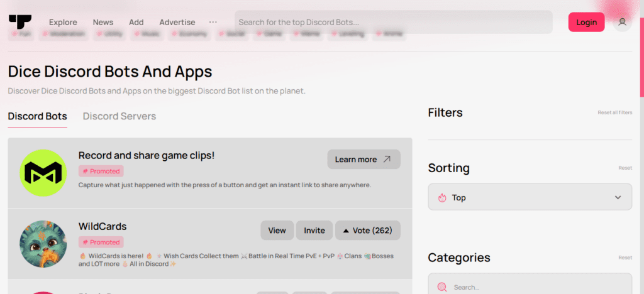The height and width of the screenshot is (294, 644).
Task: Focus the top Discord Bots search field
Action: point(394,22)
